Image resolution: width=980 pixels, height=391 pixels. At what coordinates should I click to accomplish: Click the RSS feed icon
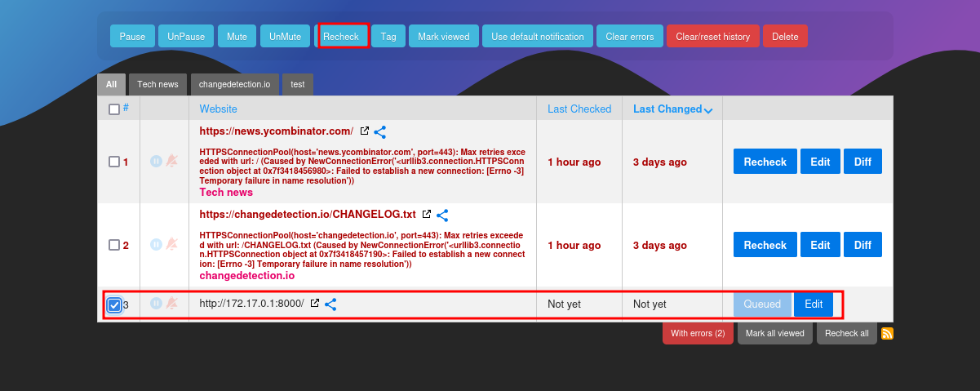[888, 333]
